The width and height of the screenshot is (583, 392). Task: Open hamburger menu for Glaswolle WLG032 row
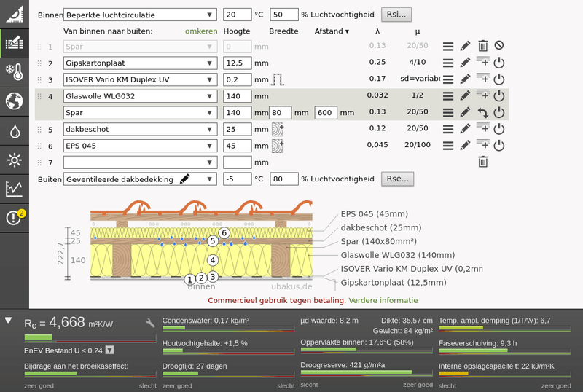coord(448,96)
